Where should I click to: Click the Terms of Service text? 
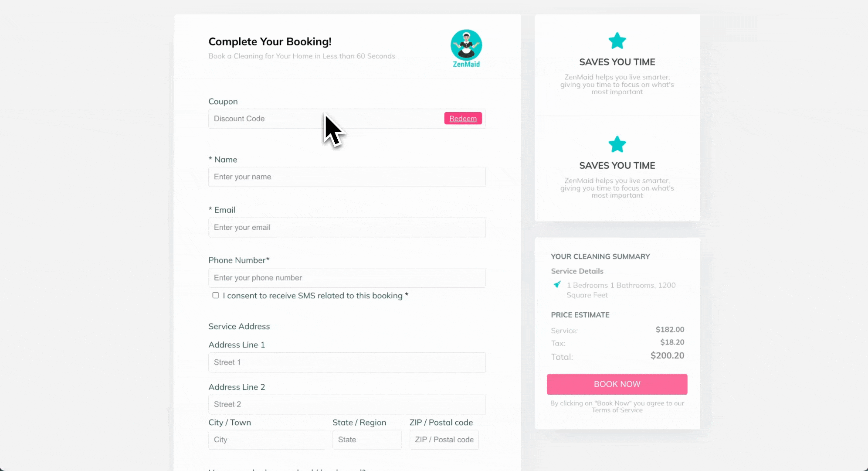pyautogui.click(x=617, y=410)
